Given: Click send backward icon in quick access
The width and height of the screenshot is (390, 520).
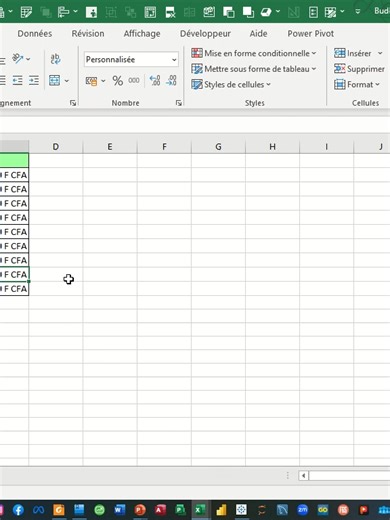Looking at the screenshot, I should (248, 12).
